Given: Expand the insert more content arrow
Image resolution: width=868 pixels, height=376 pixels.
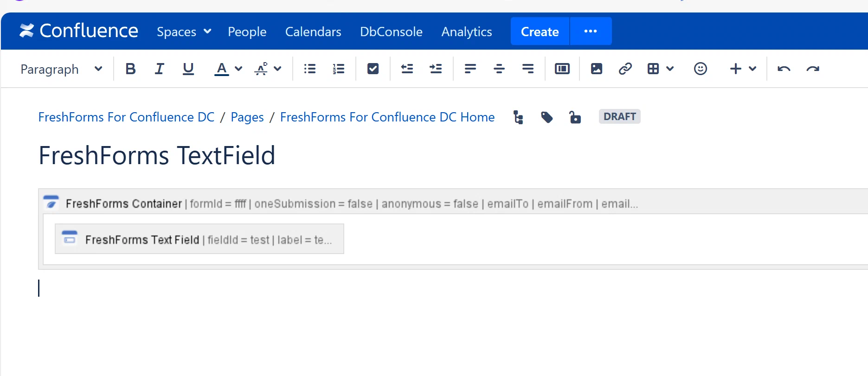Looking at the screenshot, I should [752, 69].
